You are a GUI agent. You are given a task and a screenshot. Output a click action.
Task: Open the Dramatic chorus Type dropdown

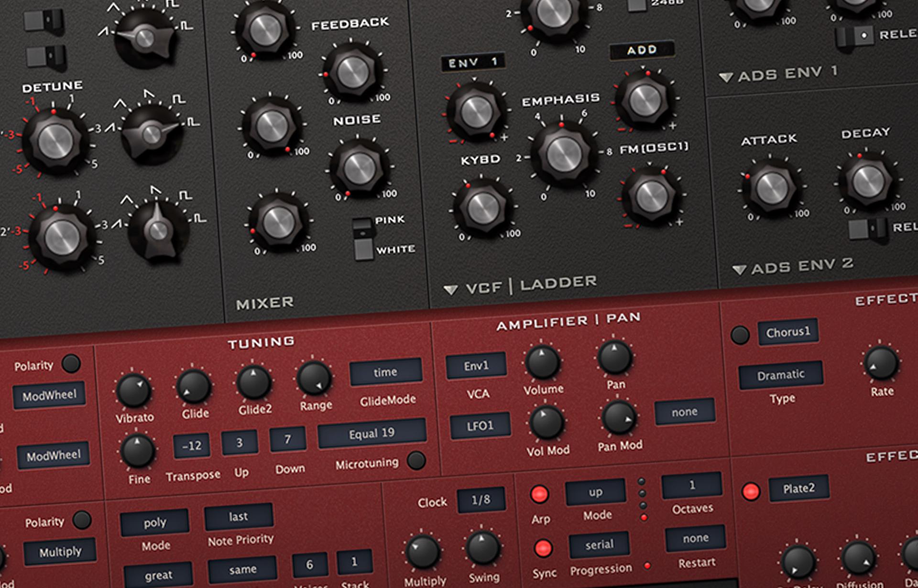[x=780, y=375]
